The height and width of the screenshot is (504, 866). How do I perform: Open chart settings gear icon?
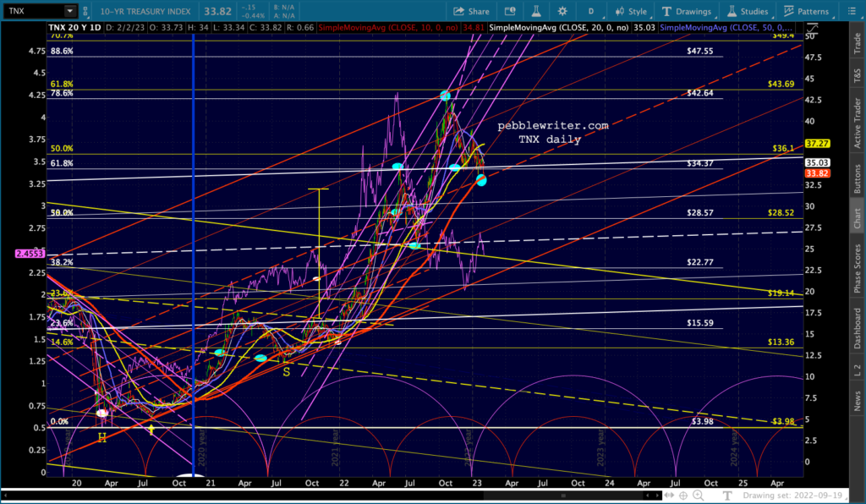(x=562, y=11)
